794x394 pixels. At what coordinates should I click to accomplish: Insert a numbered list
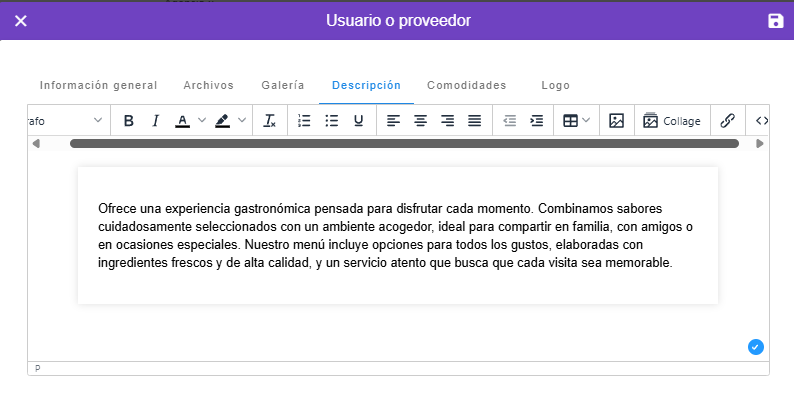click(304, 121)
